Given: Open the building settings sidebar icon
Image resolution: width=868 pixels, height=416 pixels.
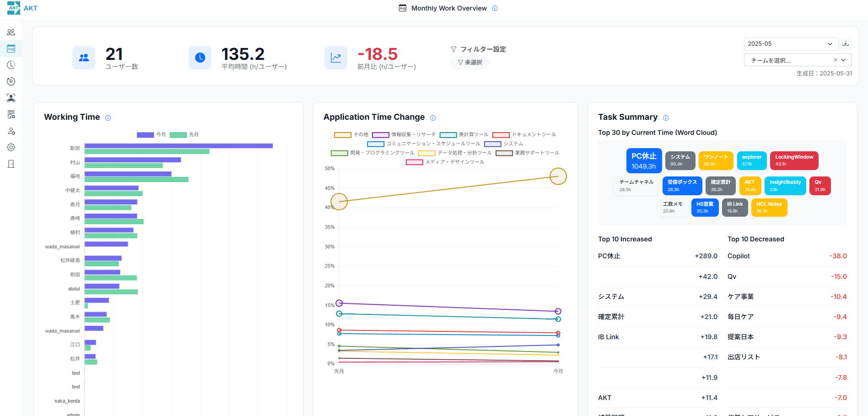Looking at the screenshot, I should [x=11, y=114].
